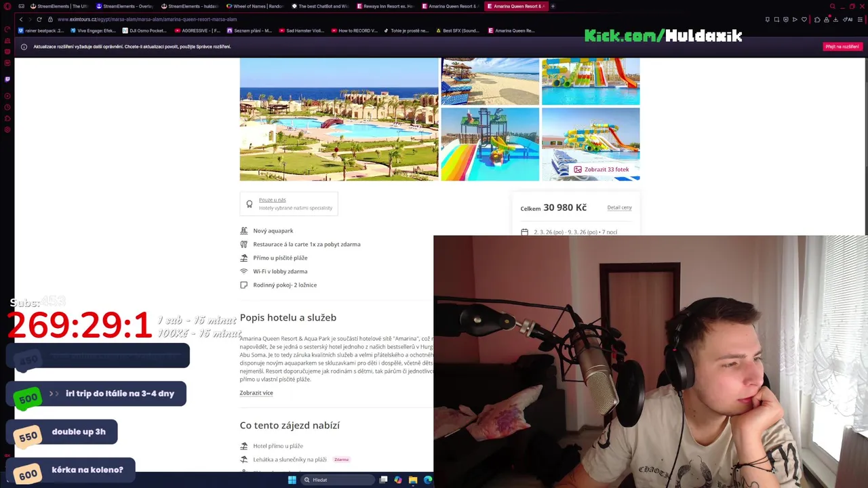
Task: Open the How to RECORD bookmark
Action: click(354, 30)
